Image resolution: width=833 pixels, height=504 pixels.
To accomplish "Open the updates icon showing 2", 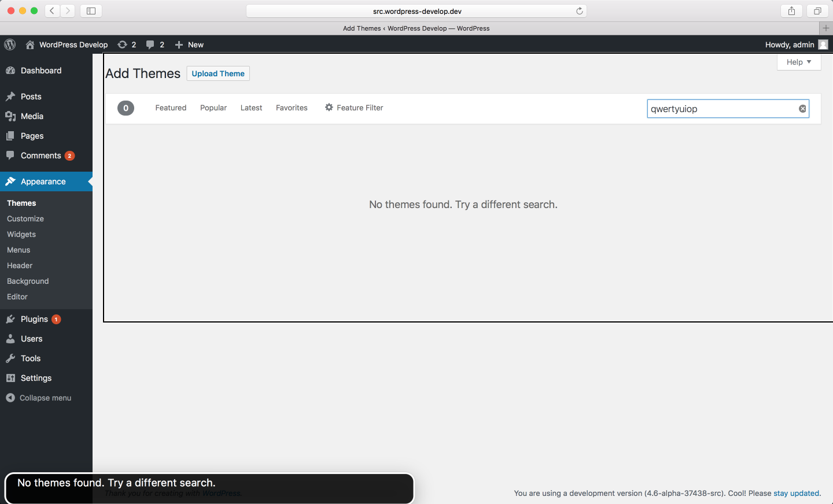I will 122,45.
